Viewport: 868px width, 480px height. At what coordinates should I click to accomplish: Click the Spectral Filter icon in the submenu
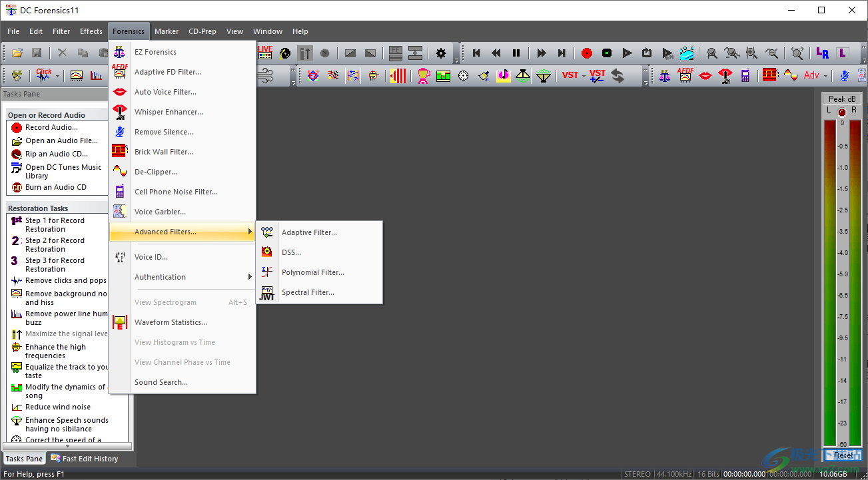point(267,292)
